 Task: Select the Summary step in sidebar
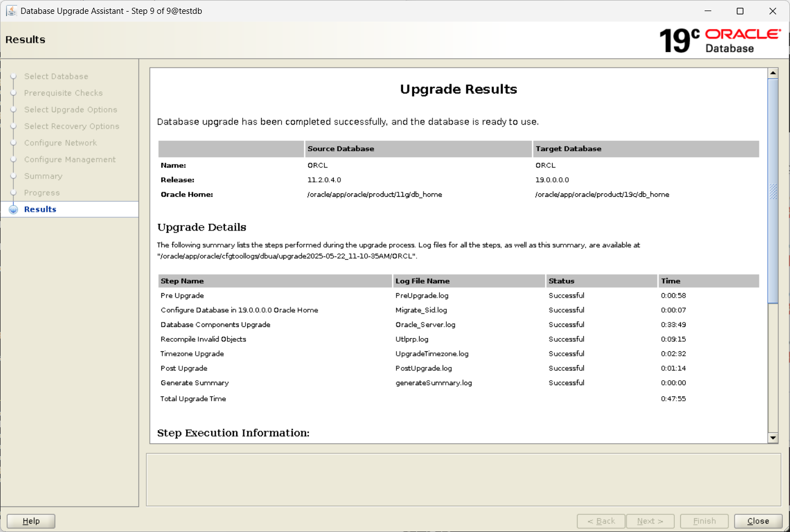tap(43, 176)
